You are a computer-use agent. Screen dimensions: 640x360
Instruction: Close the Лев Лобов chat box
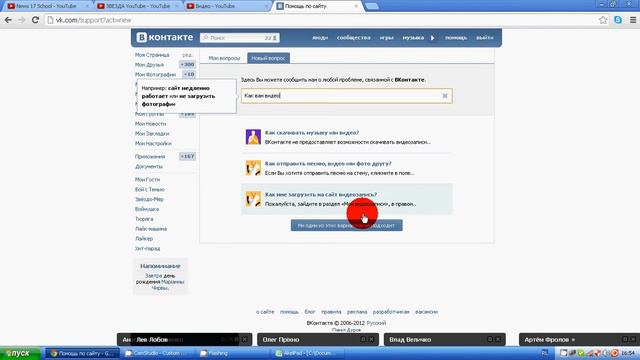point(244,339)
